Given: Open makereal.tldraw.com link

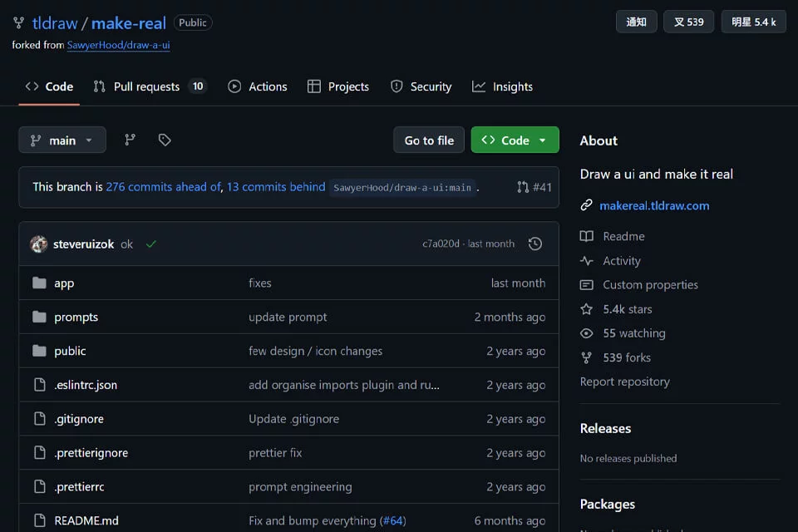Looking at the screenshot, I should (654, 205).
